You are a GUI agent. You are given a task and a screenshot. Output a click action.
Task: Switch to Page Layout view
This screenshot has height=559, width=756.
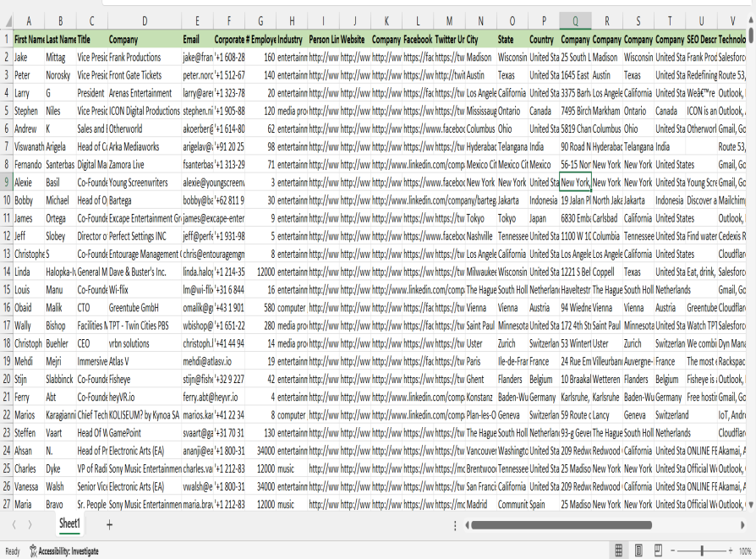(638, 551)
